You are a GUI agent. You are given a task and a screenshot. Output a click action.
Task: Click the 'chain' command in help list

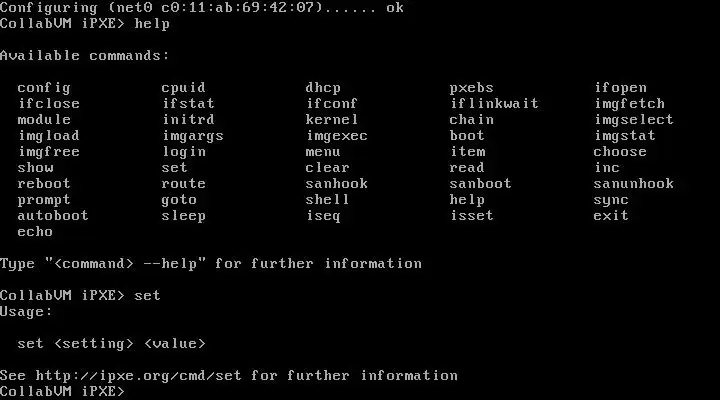click(x=472, y=120)
